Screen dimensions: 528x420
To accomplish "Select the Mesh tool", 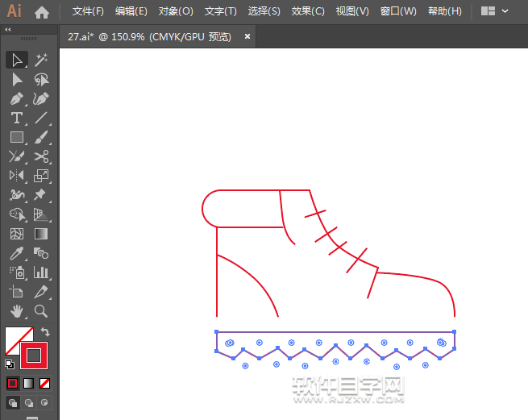I will pyautogui.click(x=17, y=234).
